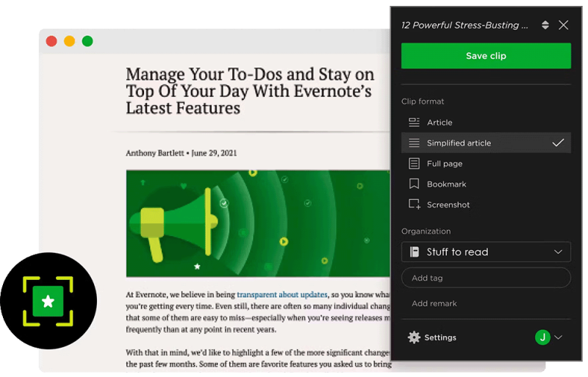The image size is (588, 377).
Task: Select the Full page format icon
Action: [414, 164]
